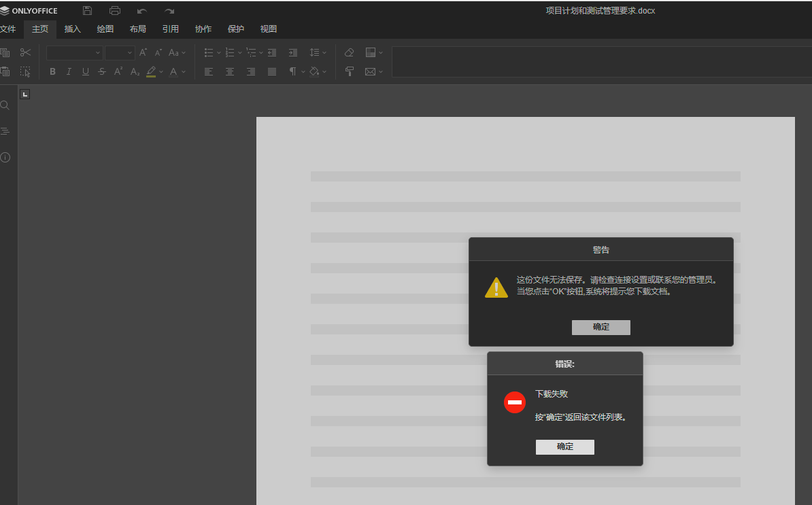Switch to the 保护 tab

click(x=235, y=29)
